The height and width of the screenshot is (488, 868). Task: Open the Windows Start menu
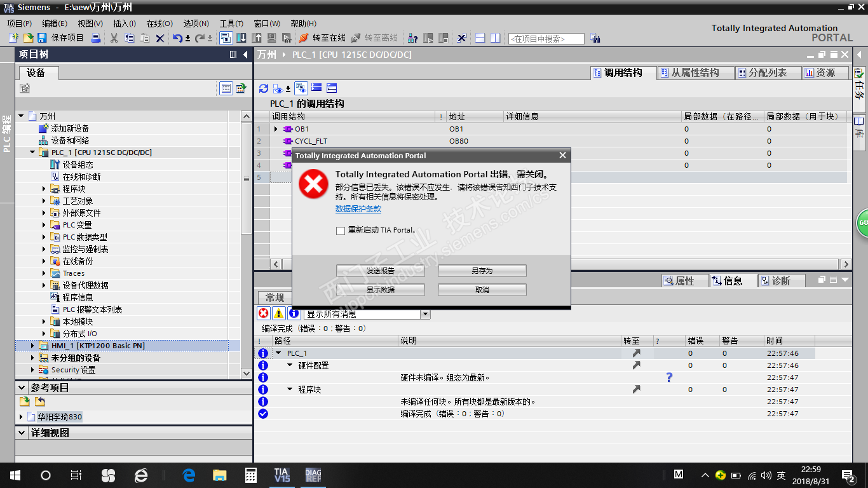click(15, 475)
